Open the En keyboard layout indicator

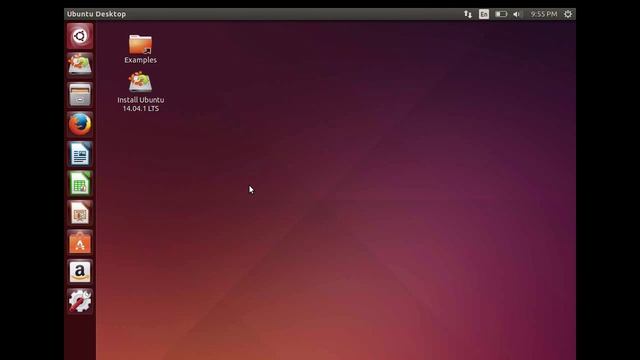[x=484, y=14]
